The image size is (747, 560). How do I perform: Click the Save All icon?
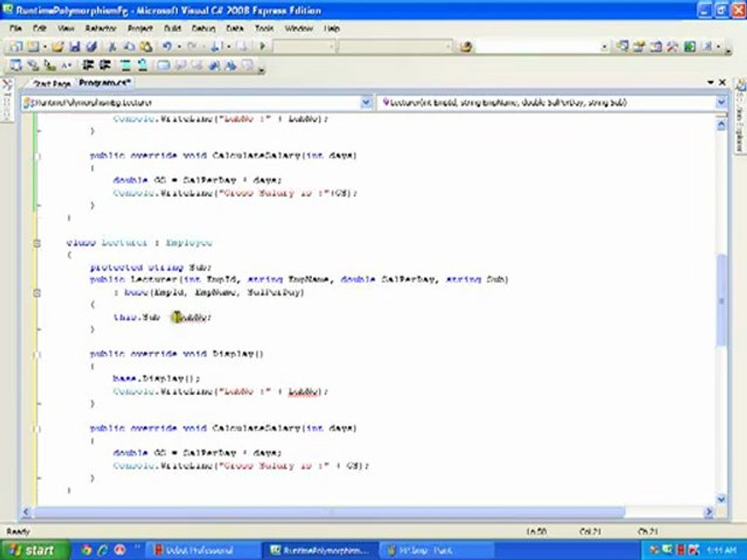point(92,46)
